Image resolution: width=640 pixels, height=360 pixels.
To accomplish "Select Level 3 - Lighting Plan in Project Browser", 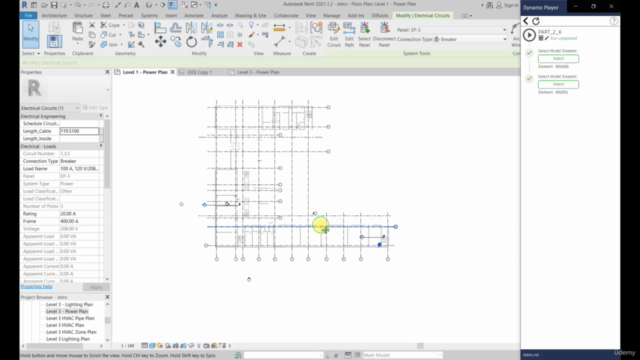I will click(69, 304).
